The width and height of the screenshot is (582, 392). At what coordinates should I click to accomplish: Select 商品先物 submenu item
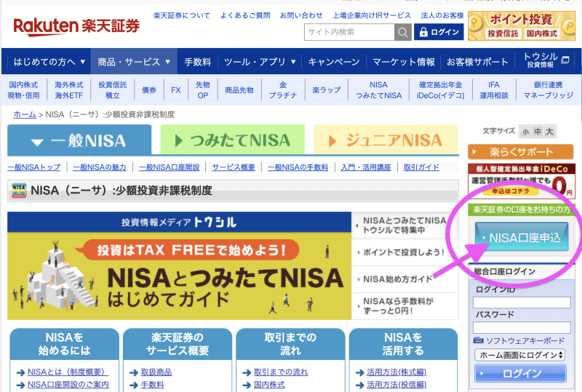click(239, 90)
